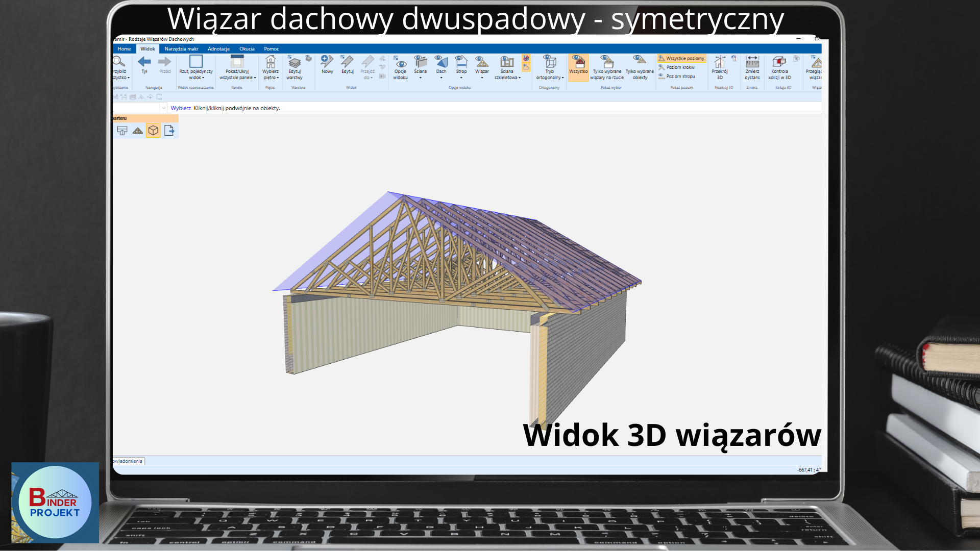Switch to truss view triangle icon
The width and height of the screenshot is (980, 551).
point(138,131)
